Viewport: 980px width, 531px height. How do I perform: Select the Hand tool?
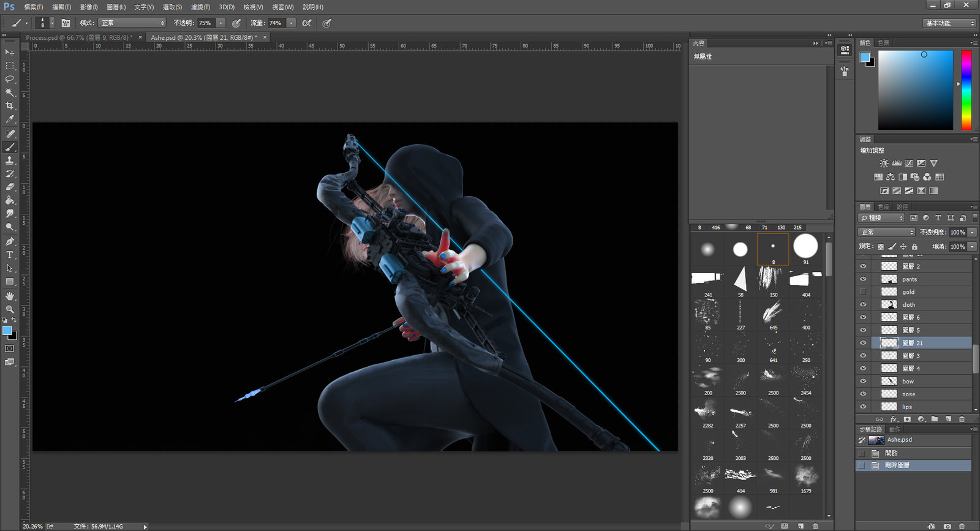click(10, 296)
